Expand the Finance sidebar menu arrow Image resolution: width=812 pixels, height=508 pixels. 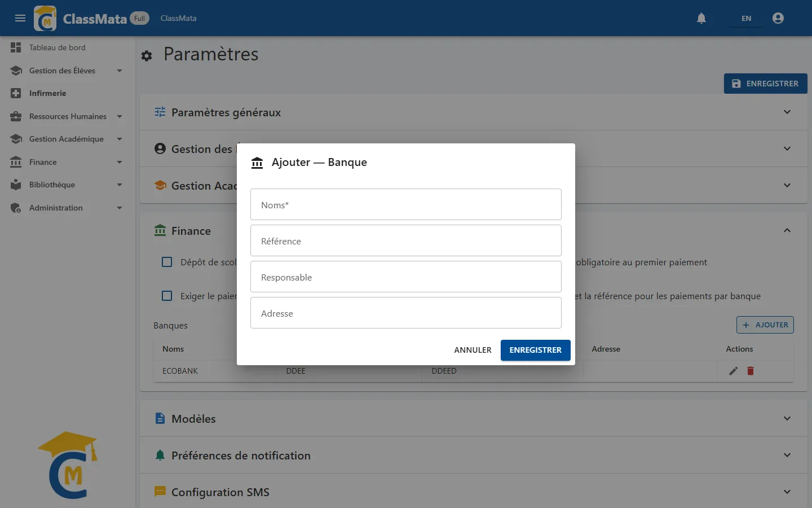coord(120,162)
